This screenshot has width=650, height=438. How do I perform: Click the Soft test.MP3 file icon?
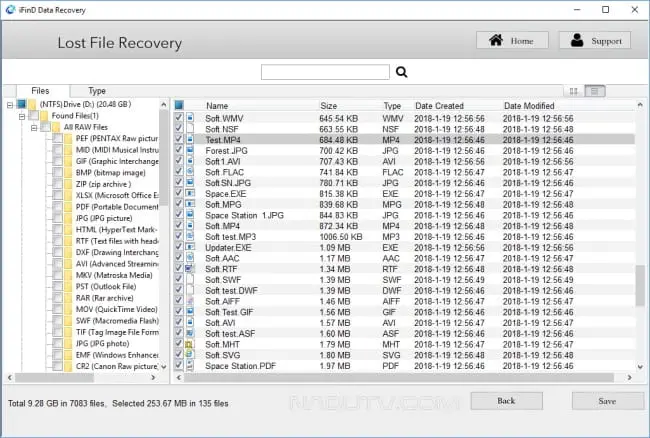click(190, 237)
